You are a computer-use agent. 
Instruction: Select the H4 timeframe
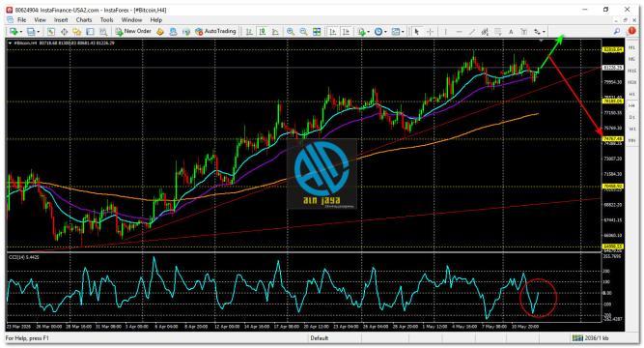point(632,105)
